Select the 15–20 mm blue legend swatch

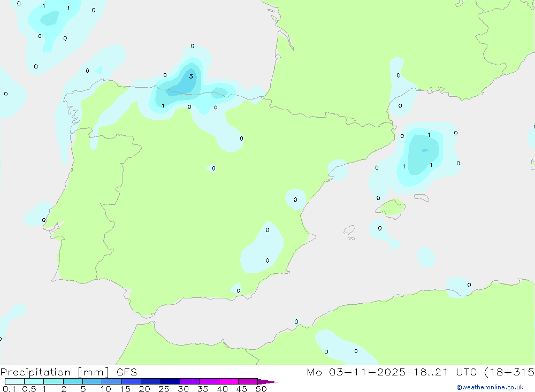[132, 381]
